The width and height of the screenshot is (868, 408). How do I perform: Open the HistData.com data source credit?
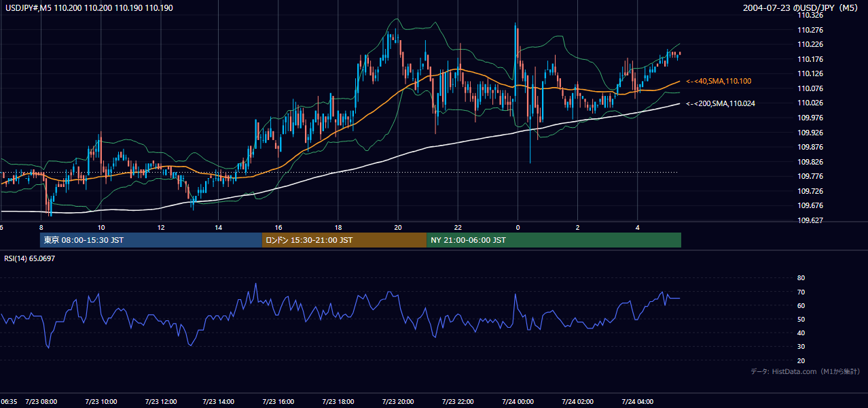tap(805, 371)
